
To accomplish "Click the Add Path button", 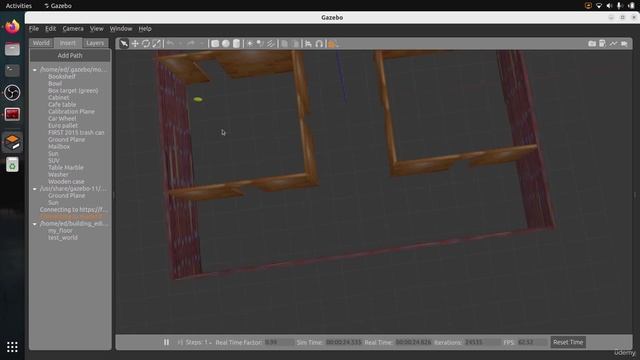I will point(70,55).
